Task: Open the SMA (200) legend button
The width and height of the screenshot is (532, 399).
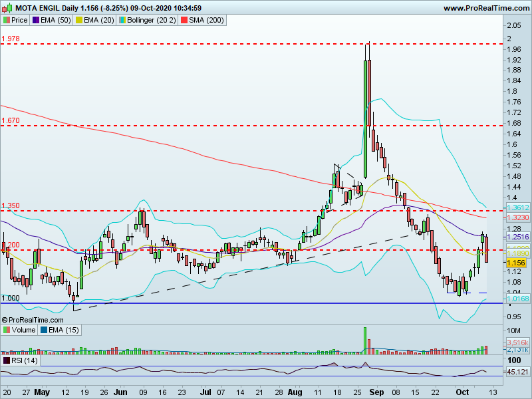Action: [202, 20]
